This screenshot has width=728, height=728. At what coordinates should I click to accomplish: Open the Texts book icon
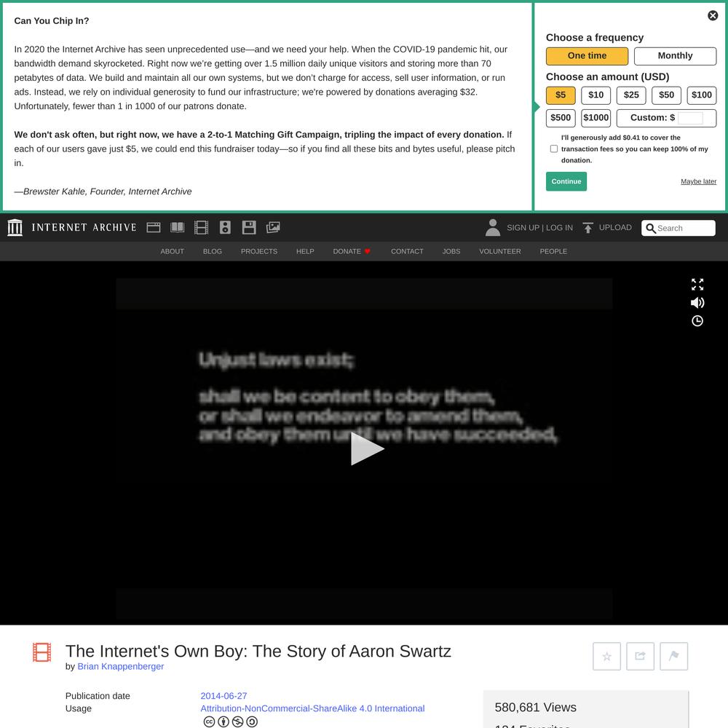[178, 227]
